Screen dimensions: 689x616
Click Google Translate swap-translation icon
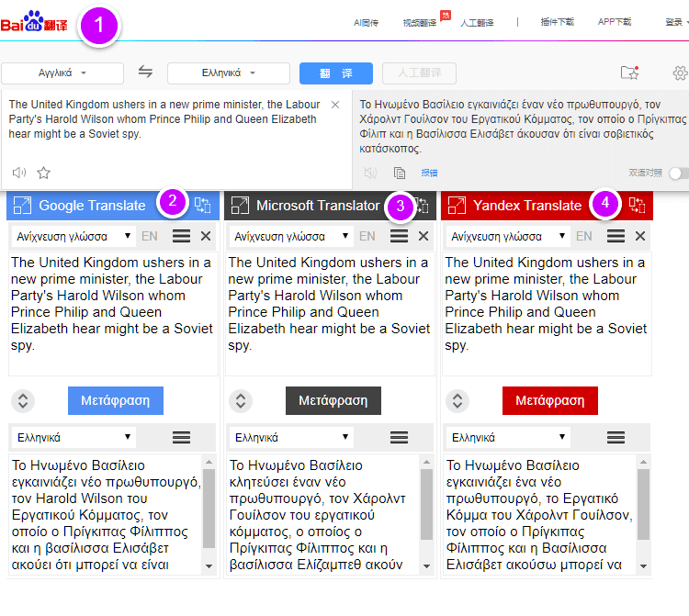203,205
